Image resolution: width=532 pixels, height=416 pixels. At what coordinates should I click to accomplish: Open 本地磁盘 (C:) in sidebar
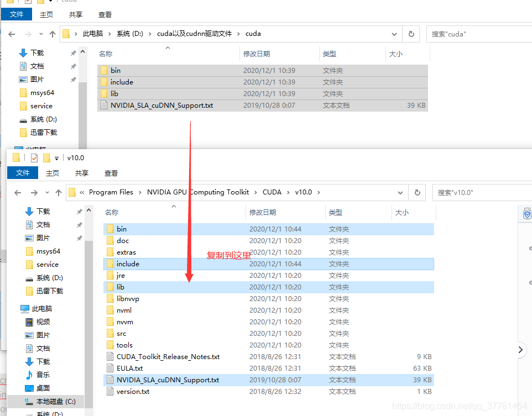click(56, 402)
